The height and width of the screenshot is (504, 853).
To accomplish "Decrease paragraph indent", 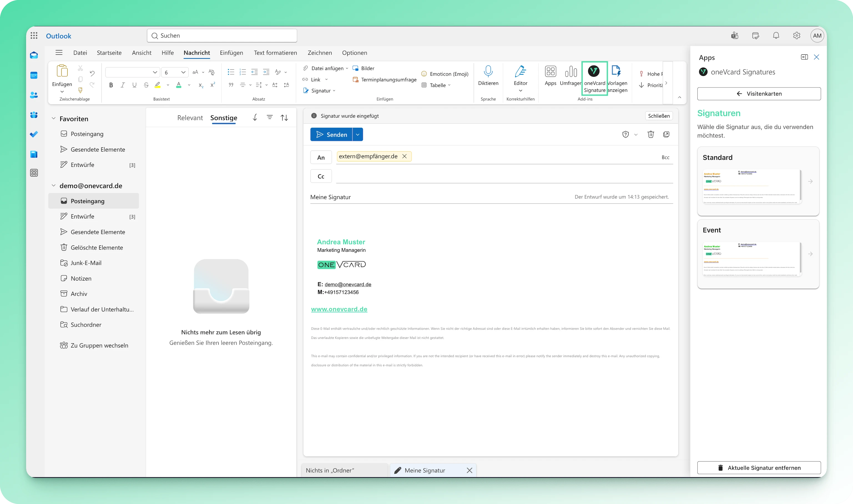I will 254,72.
